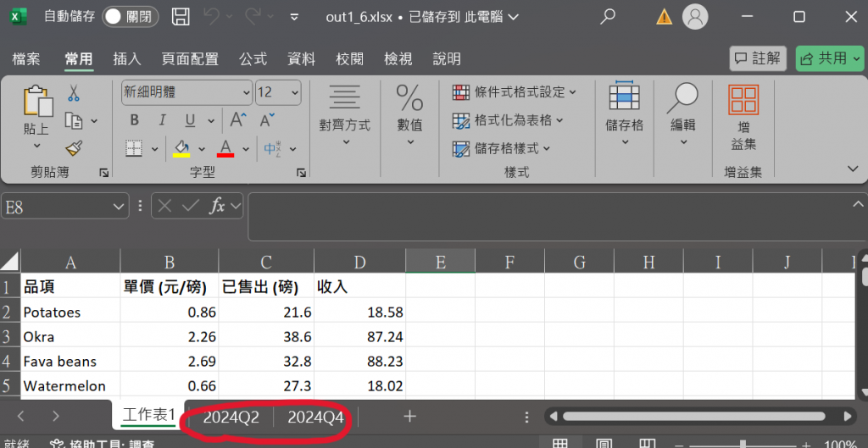This screenshot has width=868, height=448.
Task: Expand the formula bar
Action: click(x=857, y=204)
